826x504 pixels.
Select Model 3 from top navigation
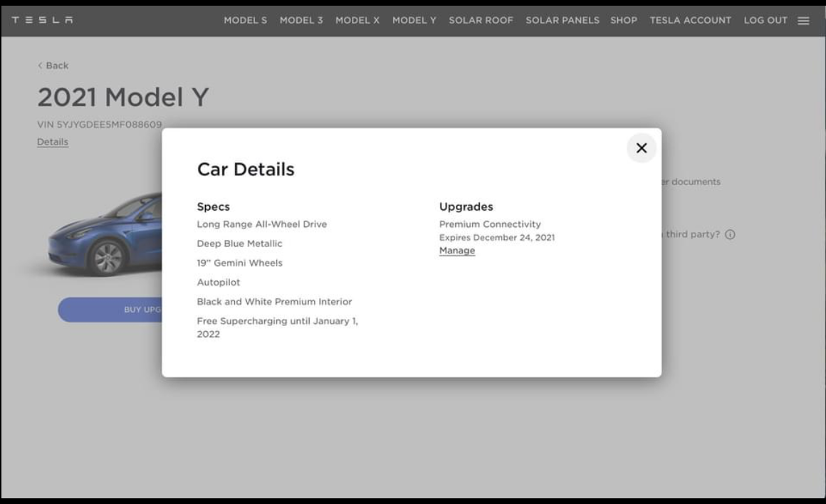coord(301,20)
